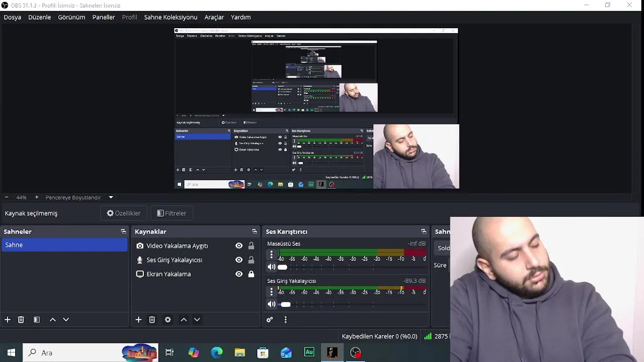This screenshot has height=362, width=644.
Task: Pop out the Kaynaklar panel
Action: tap(254, 231)
